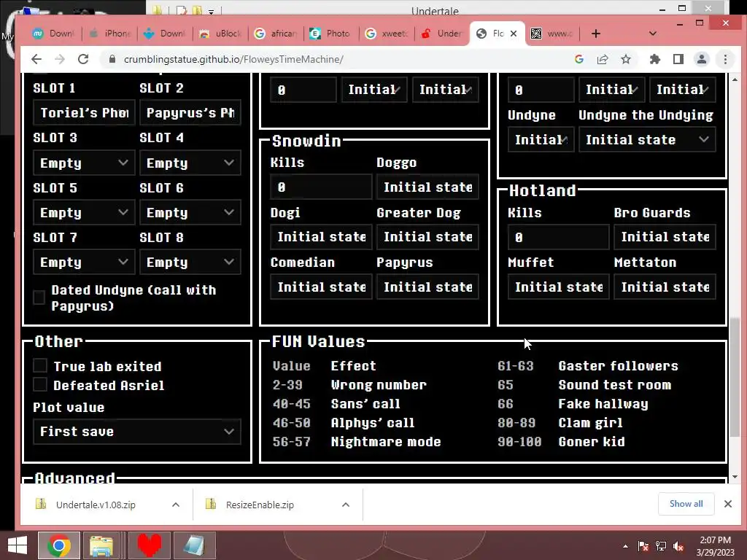Open Chrome's three-dot menu

tap(726, 59)
